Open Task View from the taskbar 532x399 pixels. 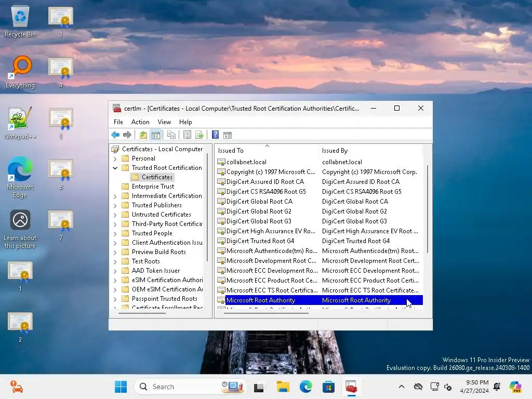coord(259,387)
